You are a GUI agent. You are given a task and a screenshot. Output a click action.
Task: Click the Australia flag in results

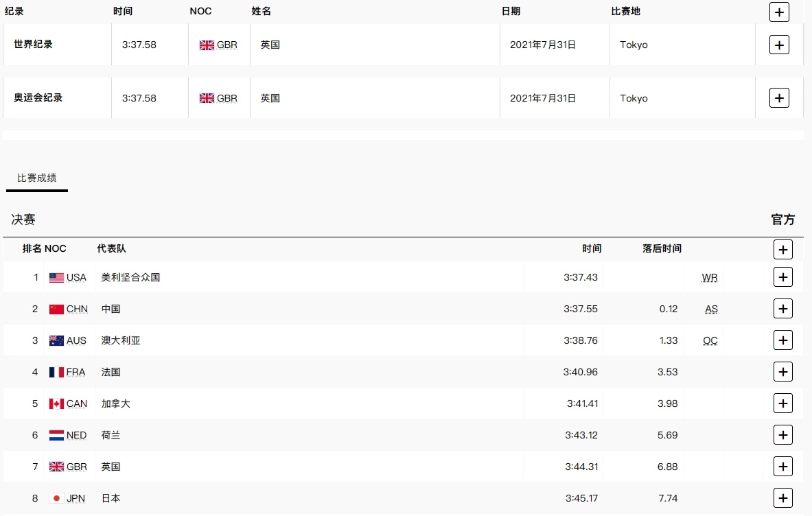click(56, 341)
